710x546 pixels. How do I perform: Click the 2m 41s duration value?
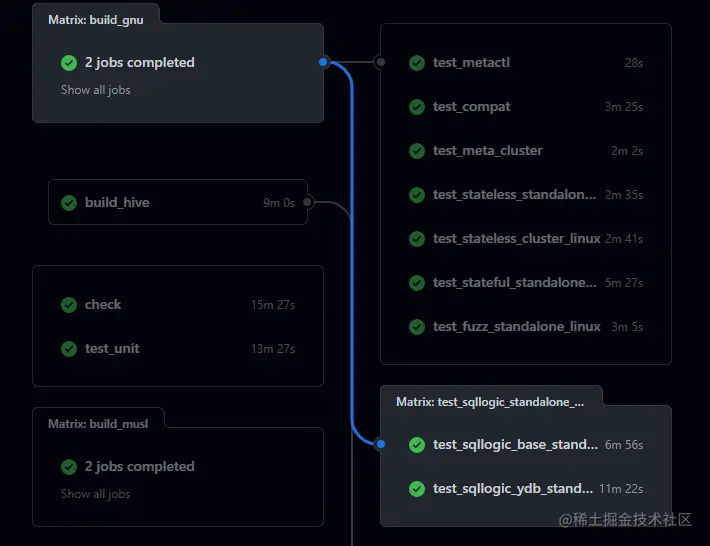624,239
